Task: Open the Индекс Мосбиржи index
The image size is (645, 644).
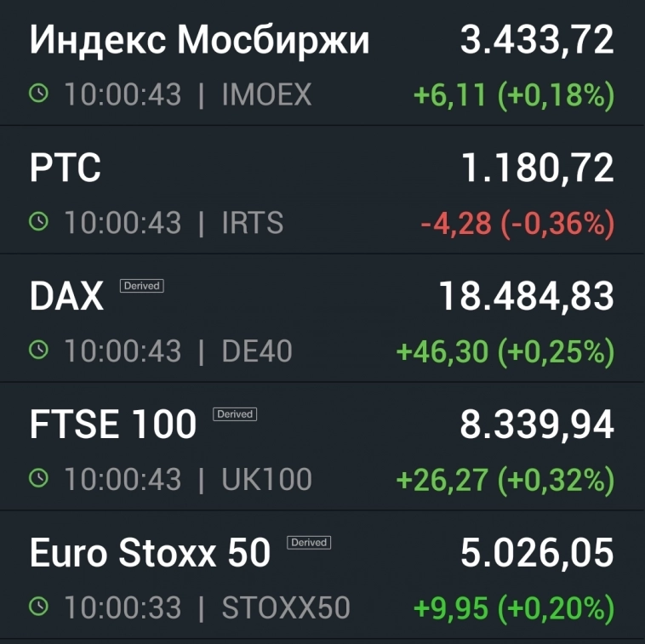Action: coord(200,41)
